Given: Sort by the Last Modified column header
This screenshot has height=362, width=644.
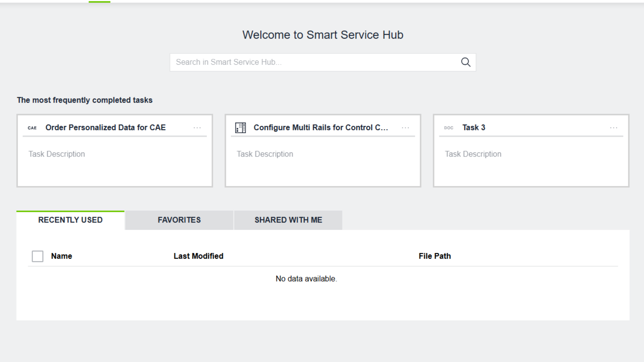Looking at the screenshot, I should coord(198,256).
